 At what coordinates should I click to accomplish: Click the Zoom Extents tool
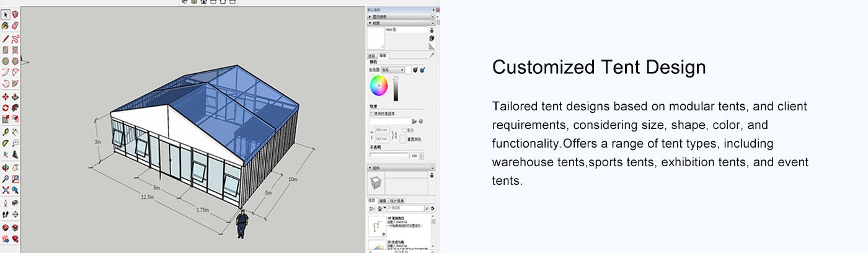(x=6, y=189)
